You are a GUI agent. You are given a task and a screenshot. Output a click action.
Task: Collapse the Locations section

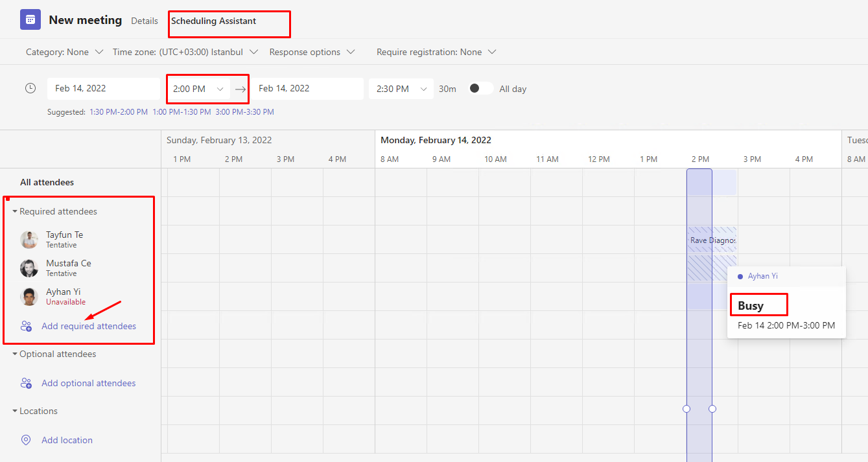15,411
